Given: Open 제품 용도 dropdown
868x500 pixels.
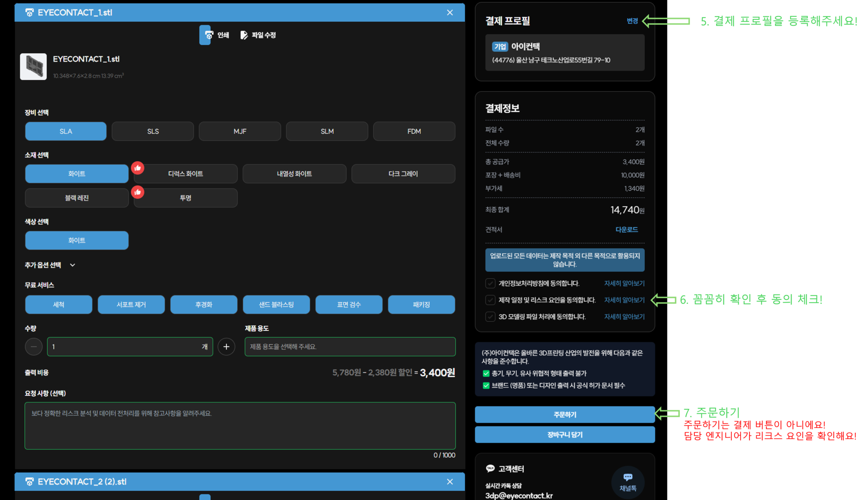Looking at the screenshot, I should [350, 347].
